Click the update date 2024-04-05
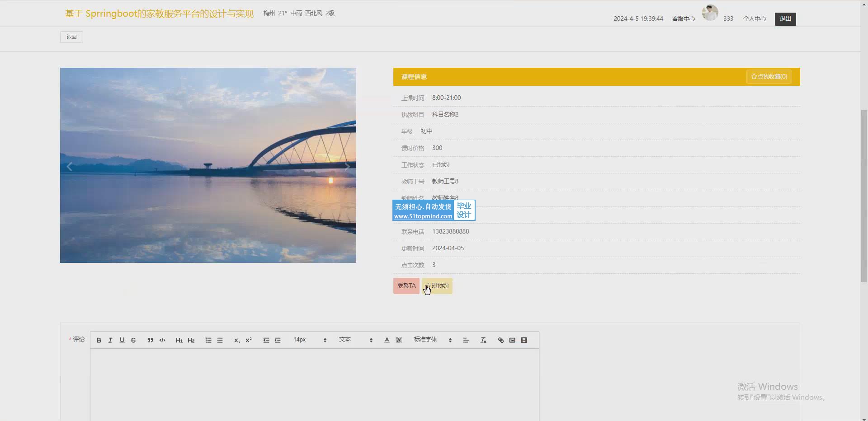 pos(448,248)
